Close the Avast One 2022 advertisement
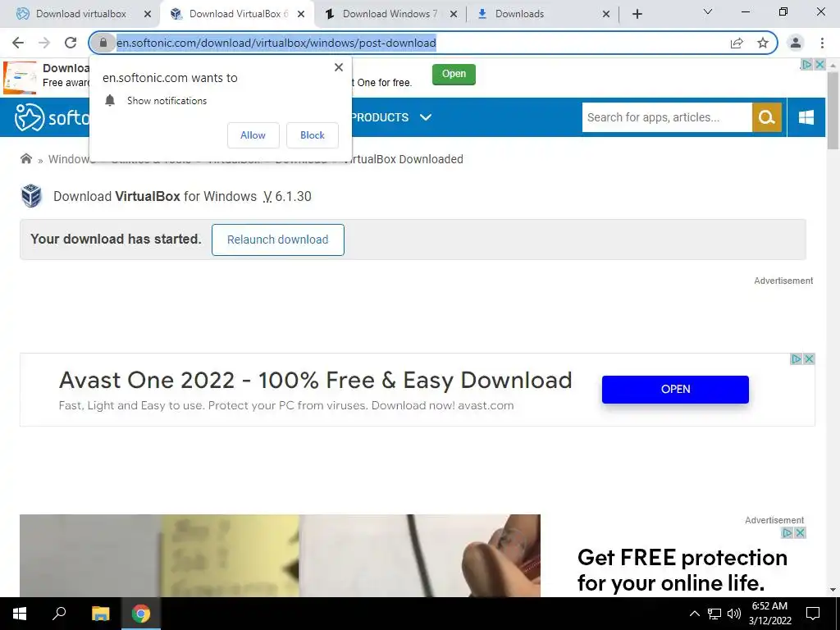Image resolution: width=840 pixels, height=630 pixels. coord(810,359)
